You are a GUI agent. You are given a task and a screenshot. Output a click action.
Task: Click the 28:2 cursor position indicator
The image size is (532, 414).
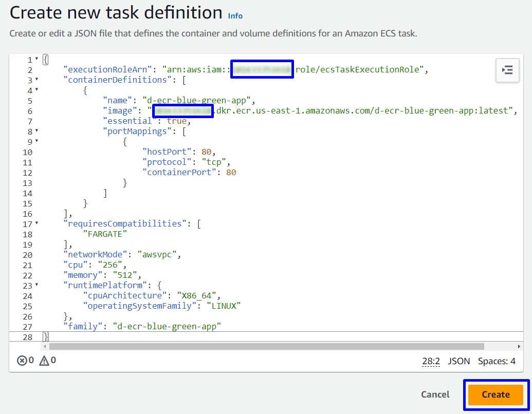431,361
